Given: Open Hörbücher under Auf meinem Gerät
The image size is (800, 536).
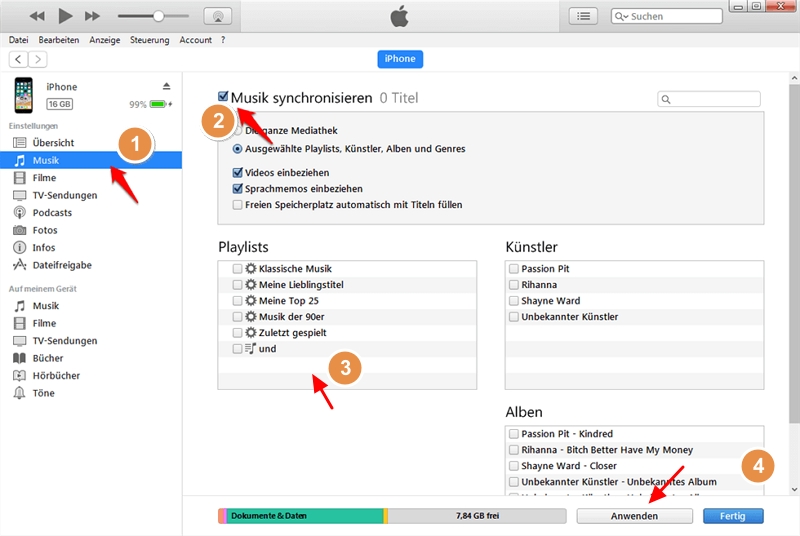Looking at the screenshot, I should pyautogui.click(x=55, y=376).
